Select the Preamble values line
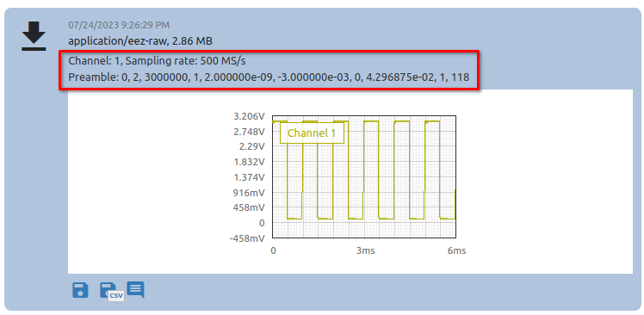644x315 pixels. tap(269, 77)
